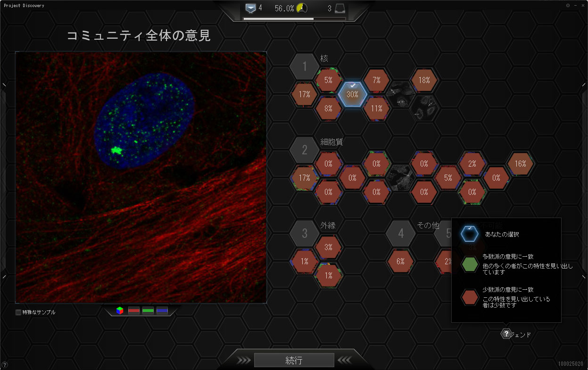Select the 17% hexagon under 核
Viewport: 588px width, 370px height.
[304, 94]
